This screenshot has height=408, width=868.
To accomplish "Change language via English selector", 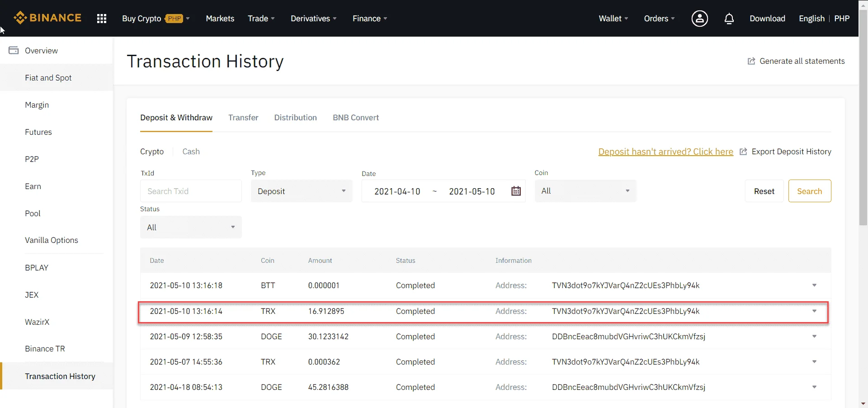I will [811, 19].
